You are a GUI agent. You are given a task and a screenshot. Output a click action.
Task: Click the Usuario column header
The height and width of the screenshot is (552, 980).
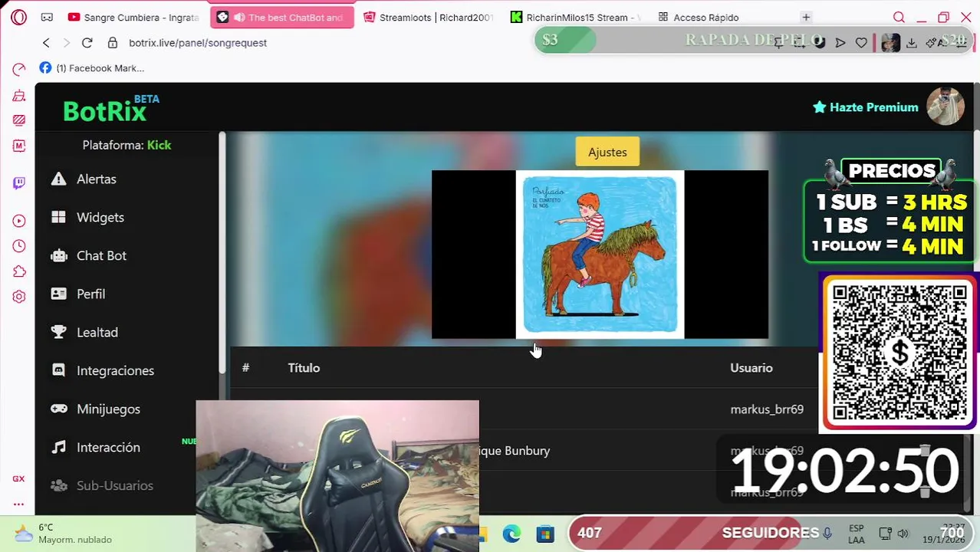(751, 368)
